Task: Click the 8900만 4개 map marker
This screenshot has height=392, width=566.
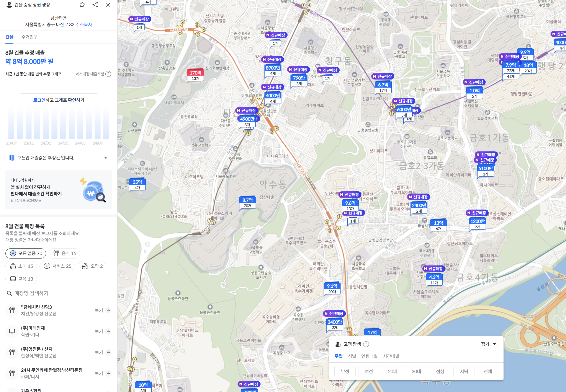Action: (x=273, y=70)
